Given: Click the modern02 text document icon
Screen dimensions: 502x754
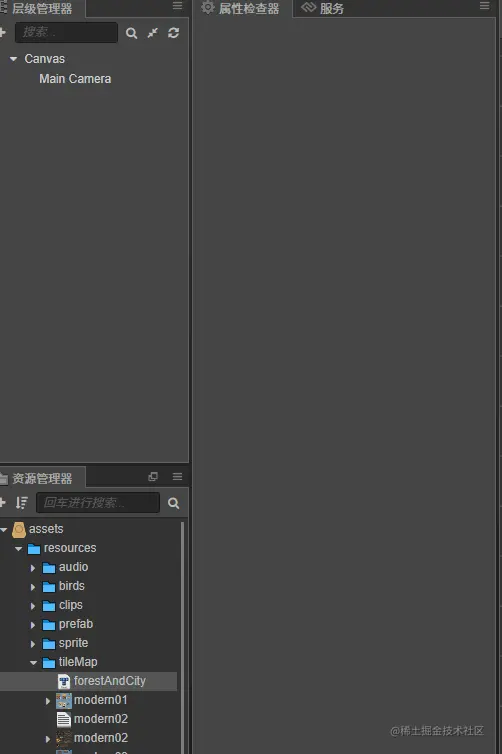Looking at the screenshot, I should click(63, 719).
